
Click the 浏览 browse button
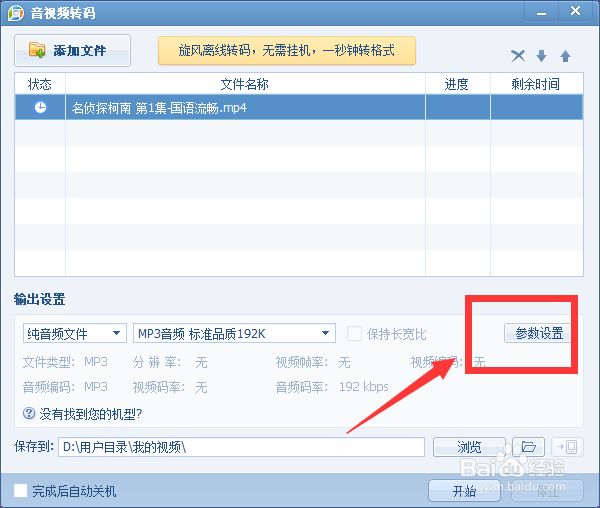(469, 447)
